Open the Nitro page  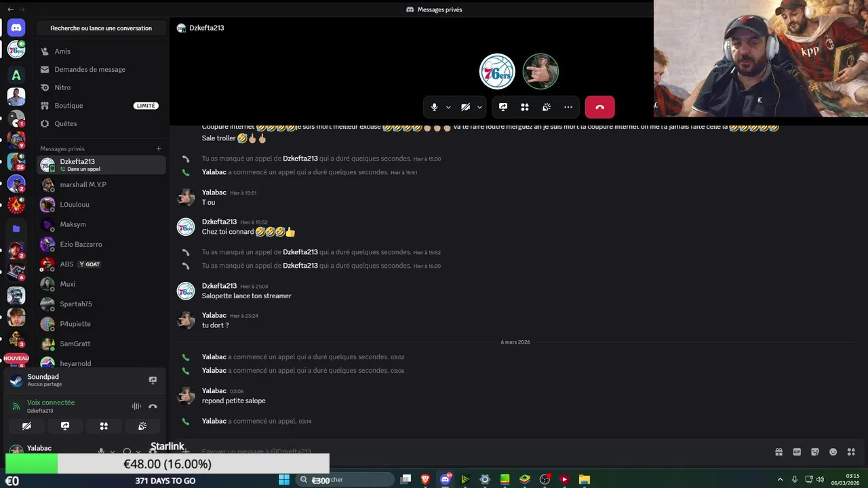(x=101, y=87)
